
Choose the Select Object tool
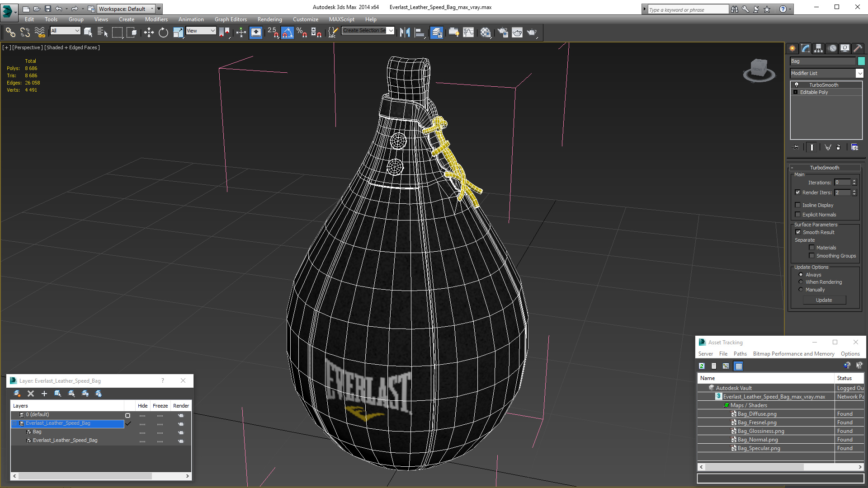click(x=88, y=32)
